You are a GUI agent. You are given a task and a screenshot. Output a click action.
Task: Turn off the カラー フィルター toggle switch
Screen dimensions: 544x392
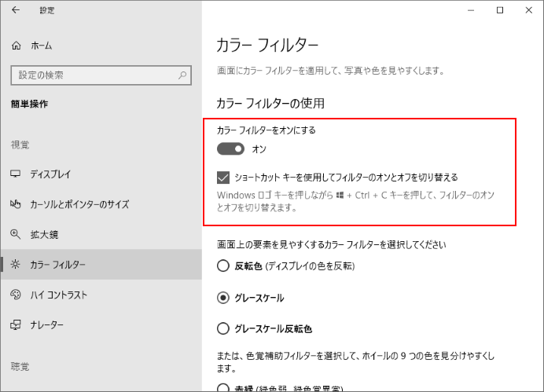(x=230, y=149)
